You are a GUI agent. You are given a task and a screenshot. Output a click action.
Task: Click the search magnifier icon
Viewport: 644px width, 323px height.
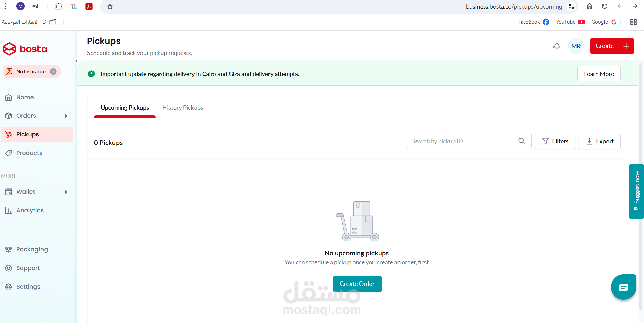tap(522, 141)
